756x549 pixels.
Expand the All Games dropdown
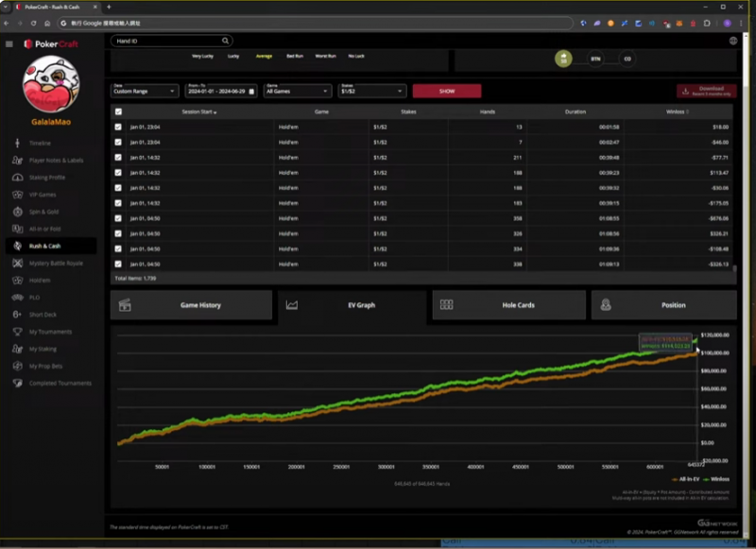[x=298, y=92]
